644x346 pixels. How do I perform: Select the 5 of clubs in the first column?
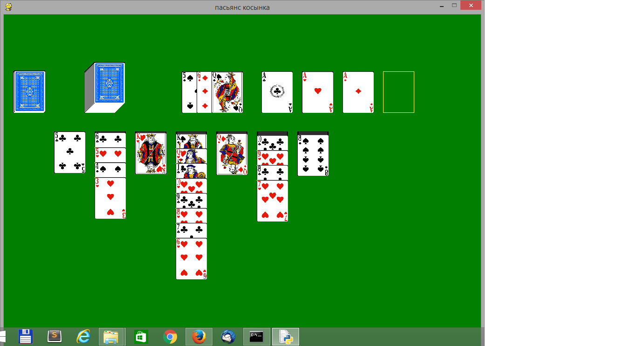70,152
